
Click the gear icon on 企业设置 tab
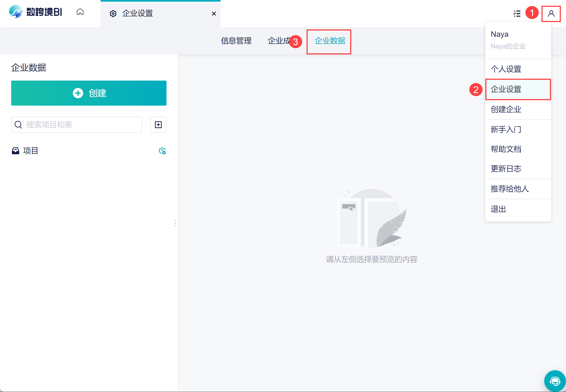click(x=113, y=14)
